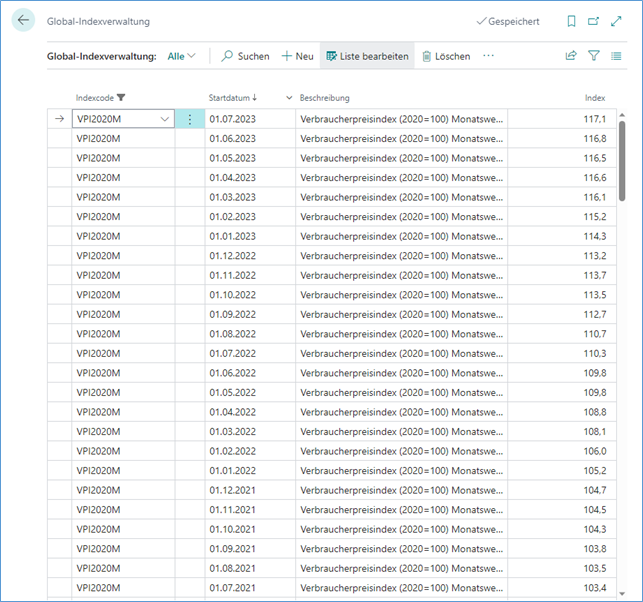The width and height of the screenshot is (643, 602).
Task: Click the Löschen delete button
Action: tap(446, 57)
